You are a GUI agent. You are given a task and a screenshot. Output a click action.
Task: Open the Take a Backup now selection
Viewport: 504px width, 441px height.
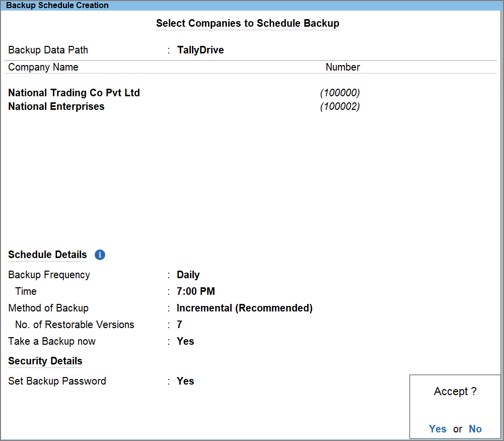pos(185,341)
